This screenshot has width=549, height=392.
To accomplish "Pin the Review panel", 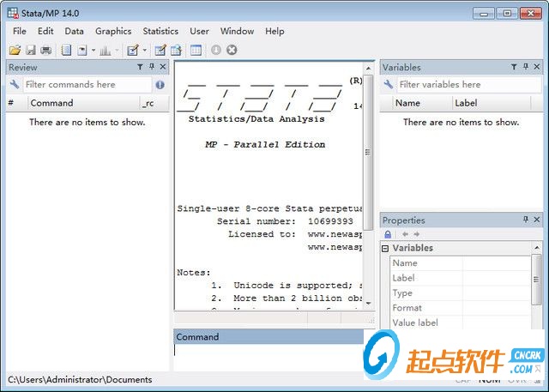I will point(152,67).
